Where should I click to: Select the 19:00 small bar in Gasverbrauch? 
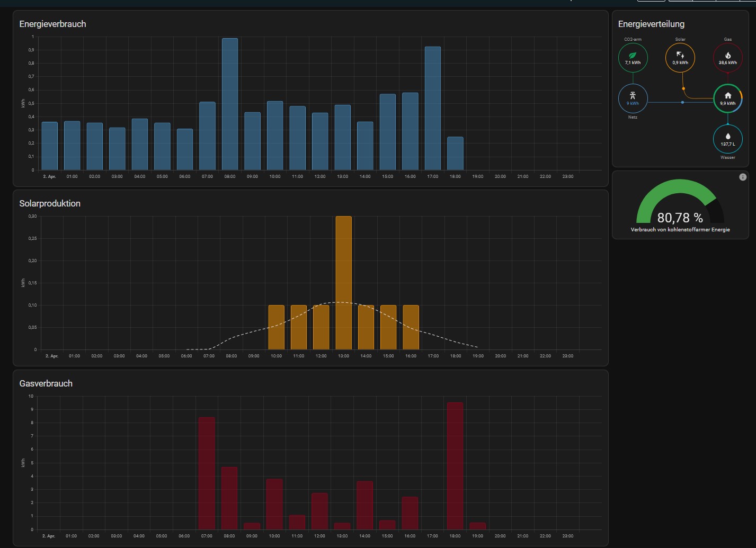pyautogui.click(x=478, y=526)
